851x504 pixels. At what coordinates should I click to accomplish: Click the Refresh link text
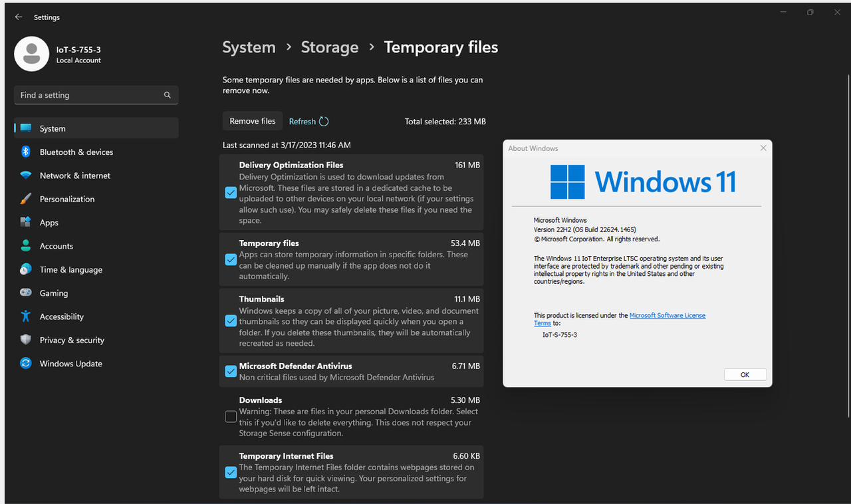(303, 122)
